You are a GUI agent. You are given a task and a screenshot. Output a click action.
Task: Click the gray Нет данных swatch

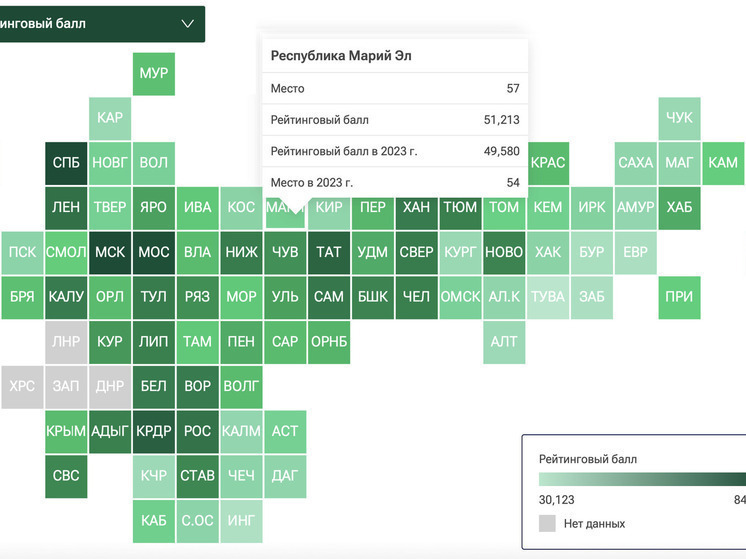pyautogui.click(x=547, y=523)
